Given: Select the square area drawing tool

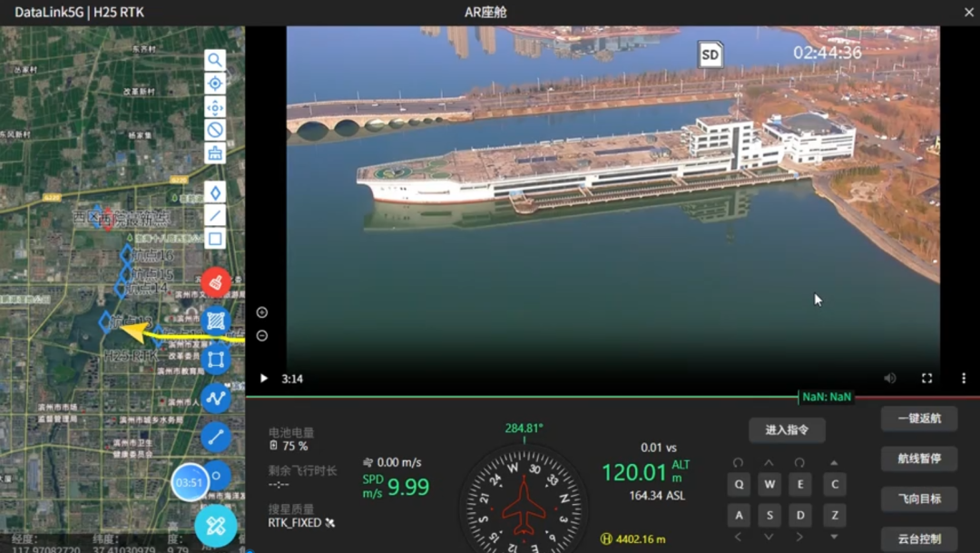Looking at the screenshot, I should pos(215,240).
